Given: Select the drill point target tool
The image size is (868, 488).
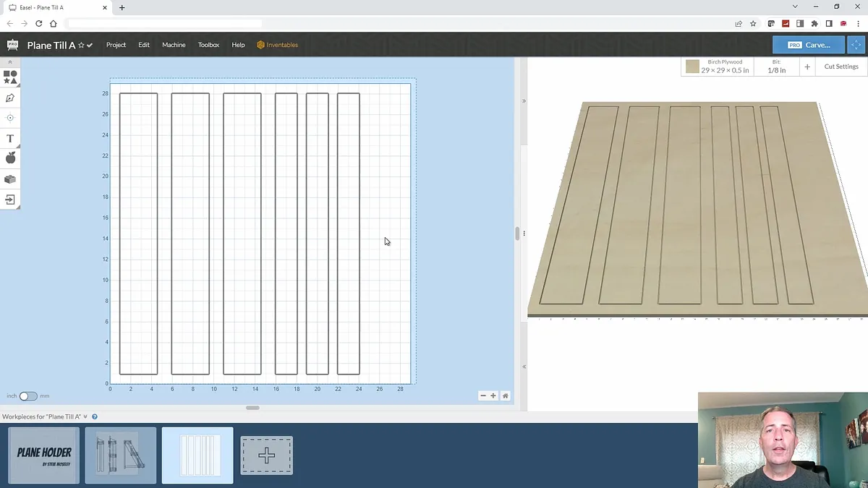Looking at the screenshot, I should coord(10,118).
